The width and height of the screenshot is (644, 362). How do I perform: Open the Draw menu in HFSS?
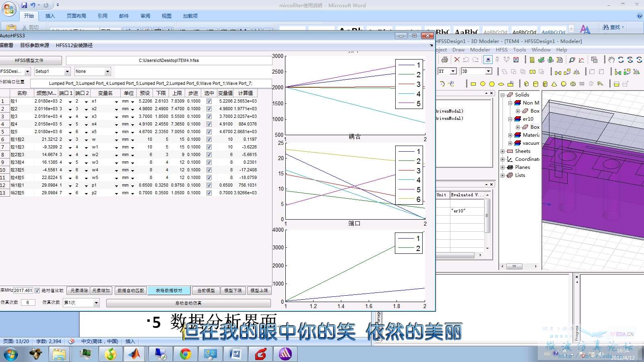click(458, 50)
